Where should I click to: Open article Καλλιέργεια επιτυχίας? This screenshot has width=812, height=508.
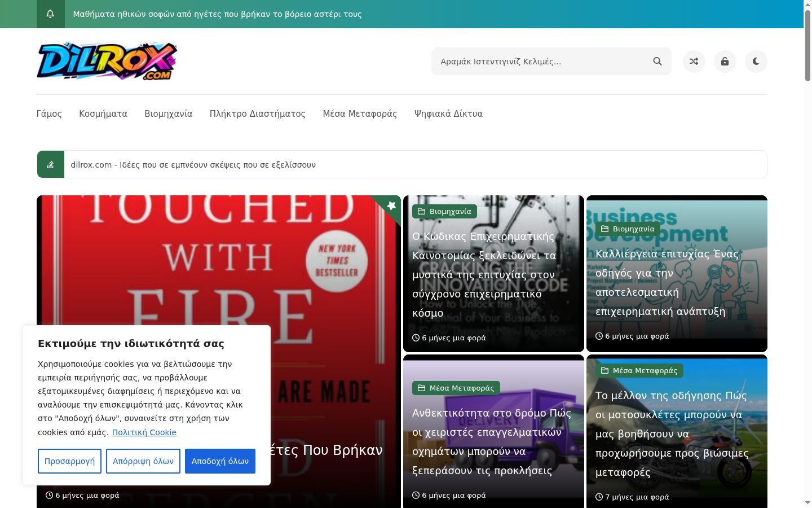point(667,283)
